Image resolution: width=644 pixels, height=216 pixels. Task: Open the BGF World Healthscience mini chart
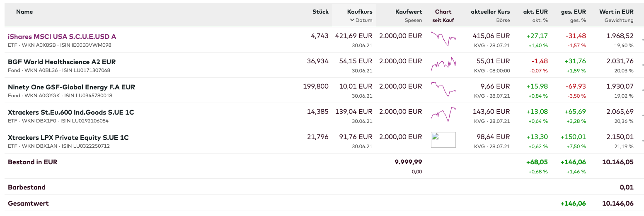point(443,64)
